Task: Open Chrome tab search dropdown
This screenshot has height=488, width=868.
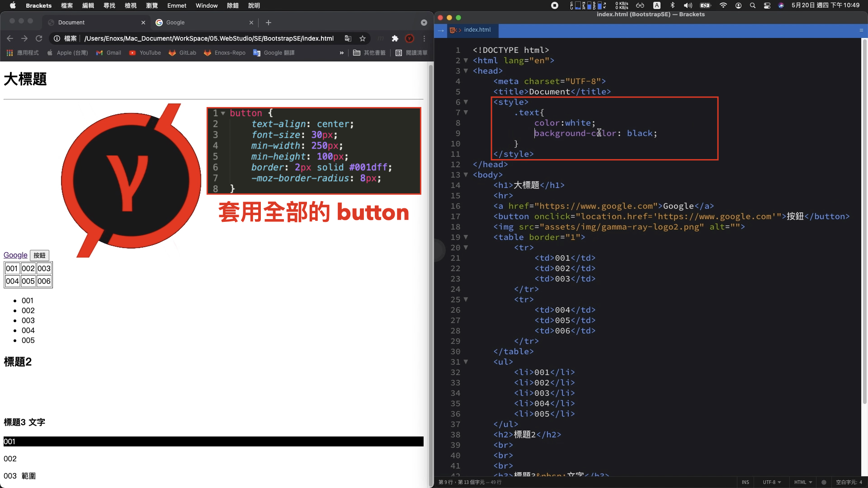Action: coord(424,23)
